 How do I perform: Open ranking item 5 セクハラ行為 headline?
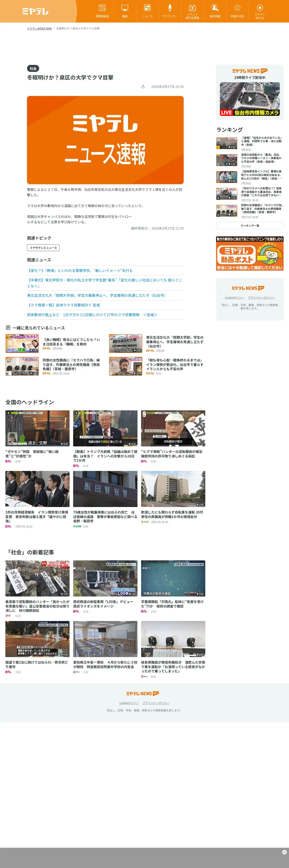(262, 209)
